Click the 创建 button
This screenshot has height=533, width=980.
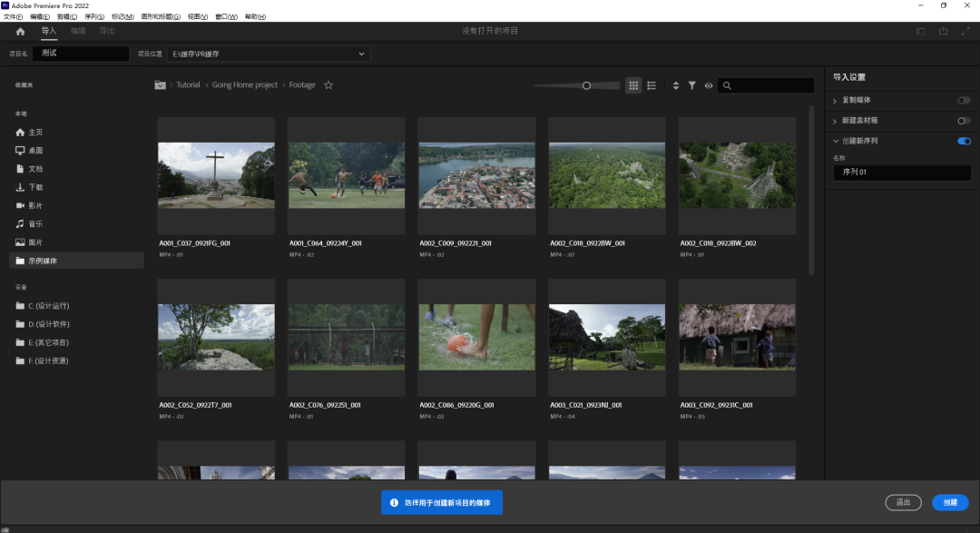point(949,502)
